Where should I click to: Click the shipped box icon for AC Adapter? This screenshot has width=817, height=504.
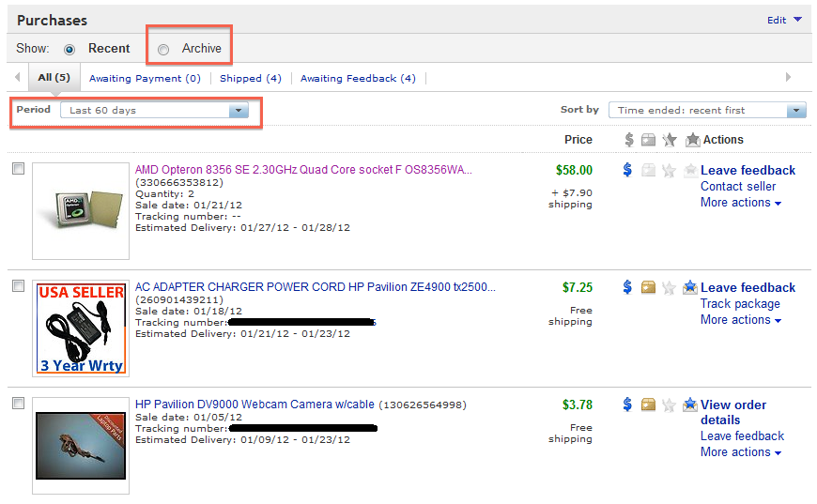coord(648,287)
